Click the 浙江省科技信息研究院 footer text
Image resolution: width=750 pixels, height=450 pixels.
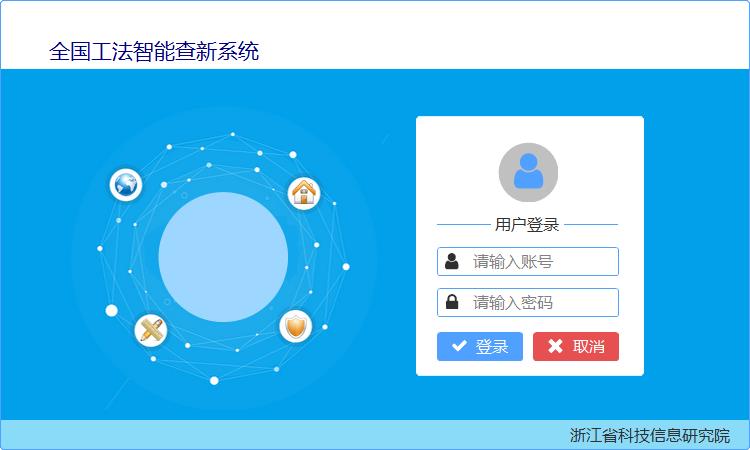[x=650, y=435]
